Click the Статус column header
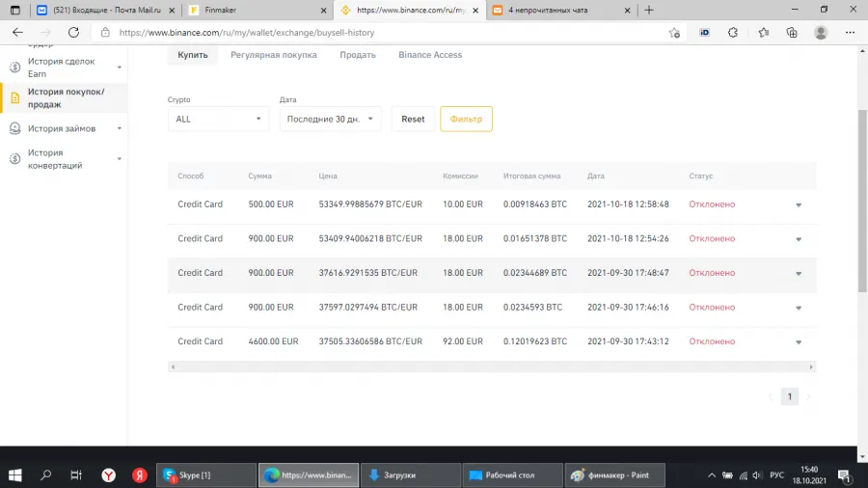 (x=701, y=176)
